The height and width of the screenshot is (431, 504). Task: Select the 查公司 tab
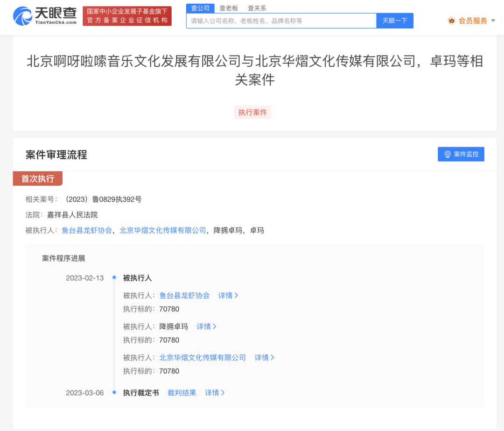[x=200, y=8]
